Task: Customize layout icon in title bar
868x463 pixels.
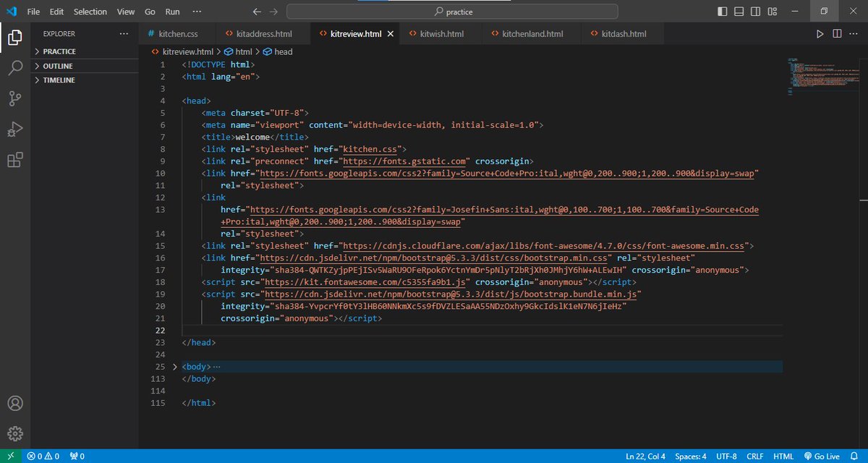Action: 773,12
